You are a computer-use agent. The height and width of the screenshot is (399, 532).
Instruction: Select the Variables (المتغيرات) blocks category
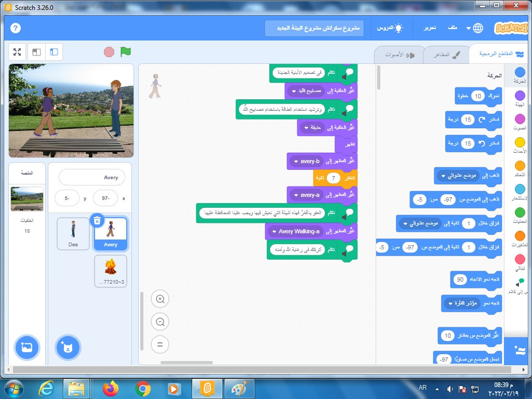click(520, 239)
